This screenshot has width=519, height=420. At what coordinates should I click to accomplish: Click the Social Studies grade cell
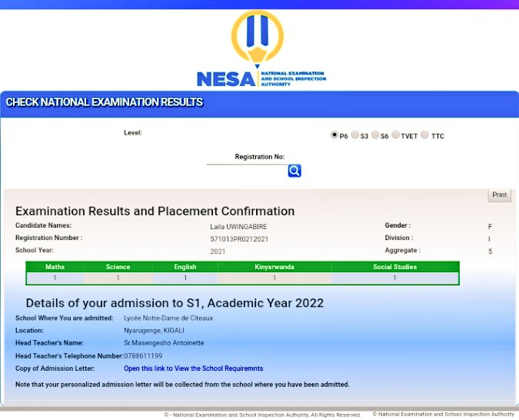(x=395, y=278)
